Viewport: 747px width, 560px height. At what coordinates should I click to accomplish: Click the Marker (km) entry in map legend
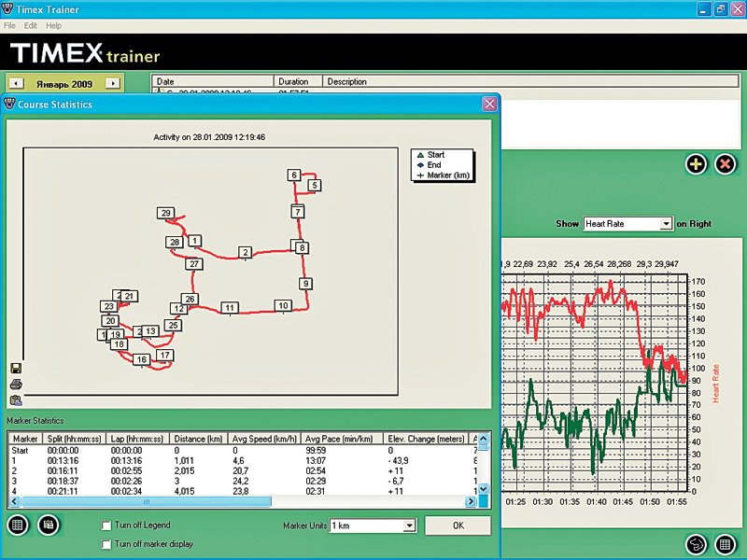[443, 175]
